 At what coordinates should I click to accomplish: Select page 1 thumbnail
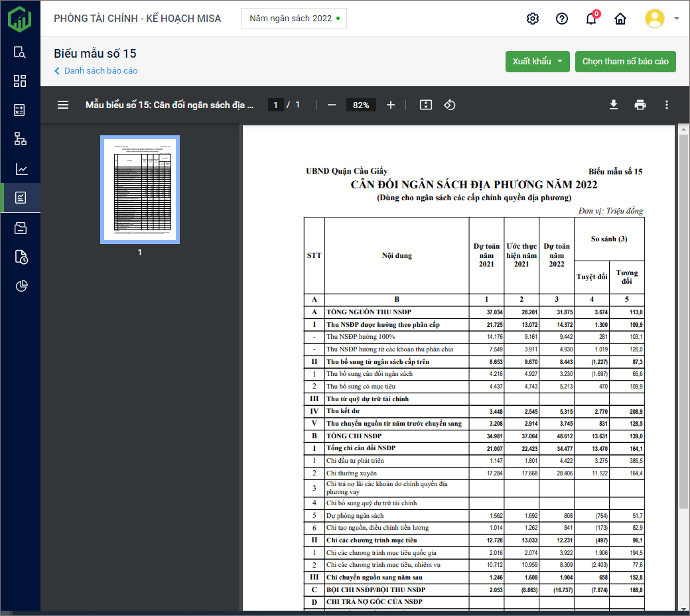click(140, 190)
